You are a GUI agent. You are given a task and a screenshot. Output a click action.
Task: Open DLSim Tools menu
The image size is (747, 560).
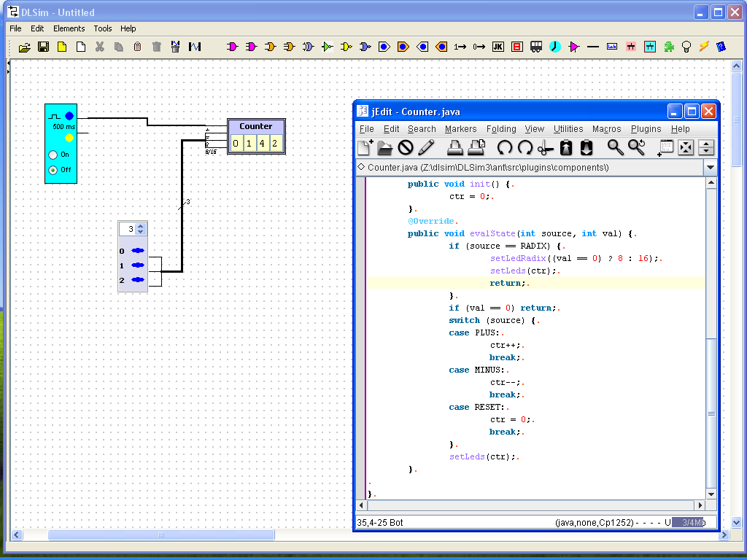pyautogui.click(x=102, y=28)
